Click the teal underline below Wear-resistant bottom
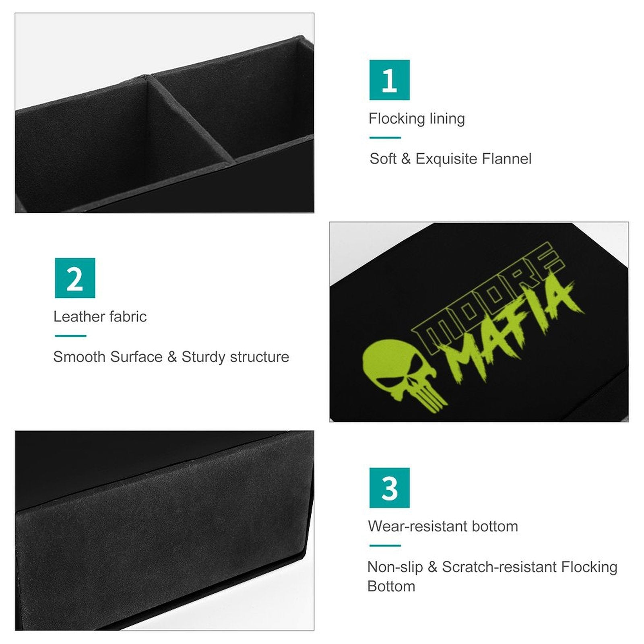The image size is (644, 644). pyautogui.click(x=385, y=545)
